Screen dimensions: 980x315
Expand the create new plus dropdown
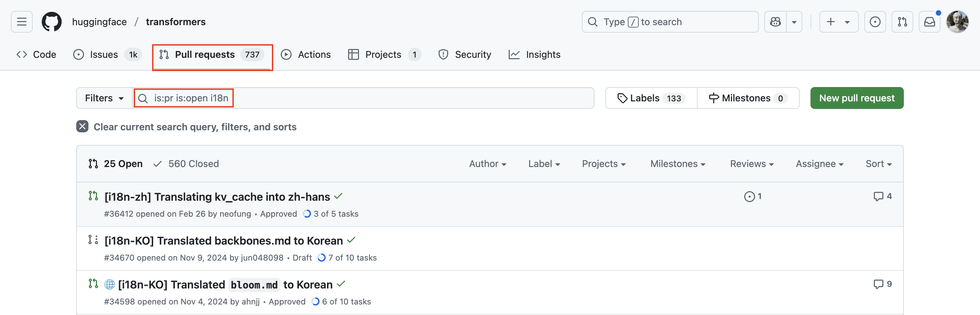coord(838,22)
